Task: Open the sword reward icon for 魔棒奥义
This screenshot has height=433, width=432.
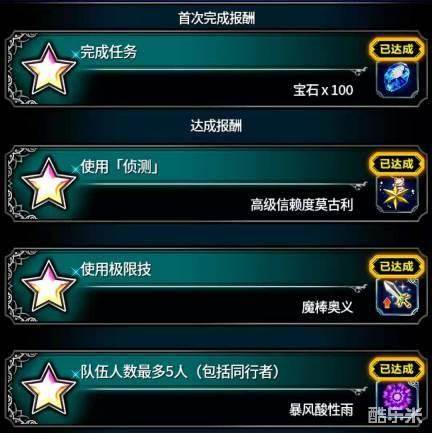Action: tap(397, 297)
